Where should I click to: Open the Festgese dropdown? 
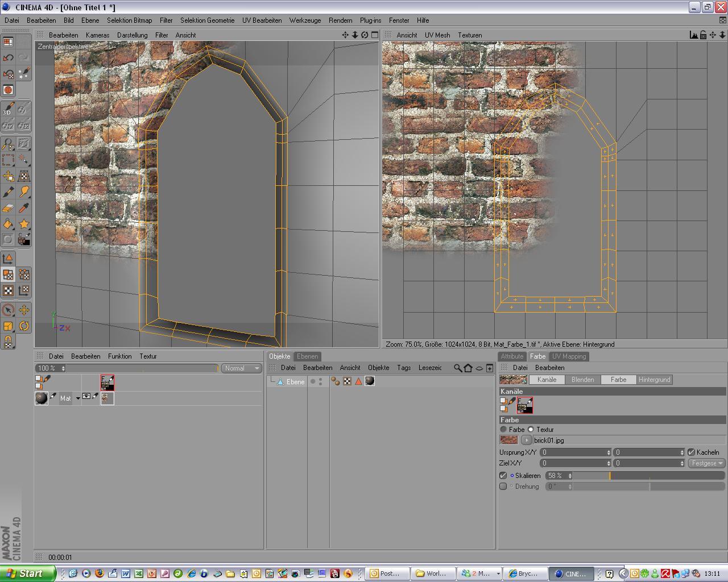(706, 463)
